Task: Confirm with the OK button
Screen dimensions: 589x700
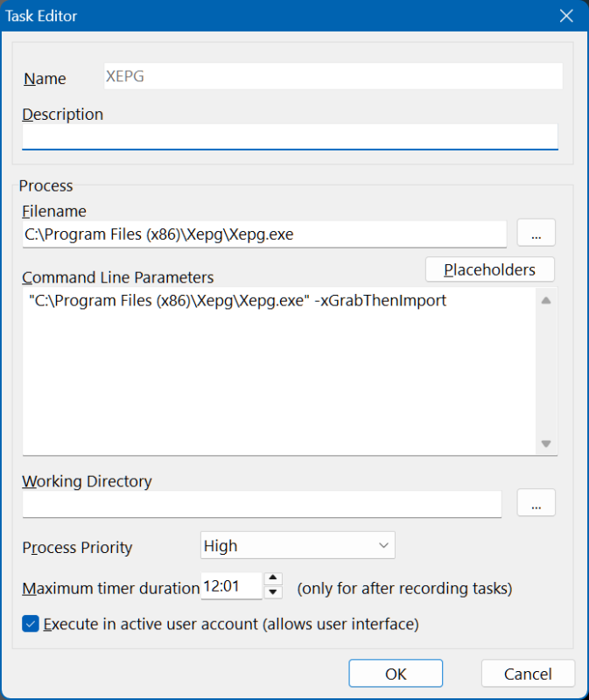Action: coord(396,673)
